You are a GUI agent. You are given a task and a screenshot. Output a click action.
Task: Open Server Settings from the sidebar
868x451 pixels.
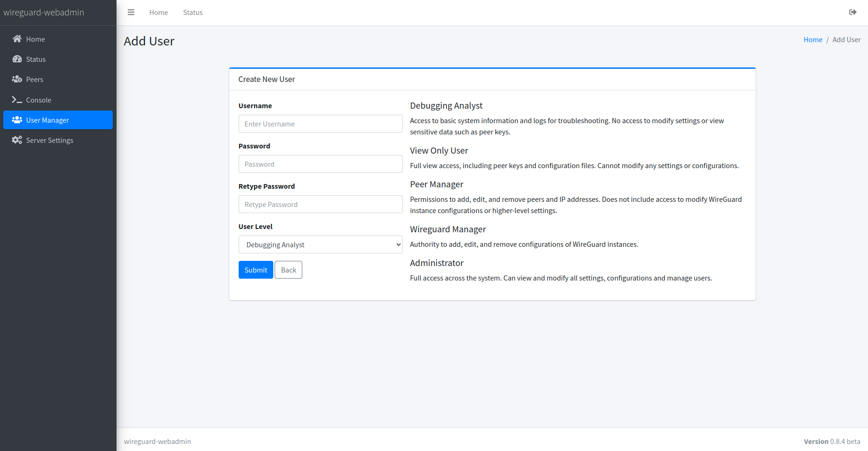click(x=50, y=140)
